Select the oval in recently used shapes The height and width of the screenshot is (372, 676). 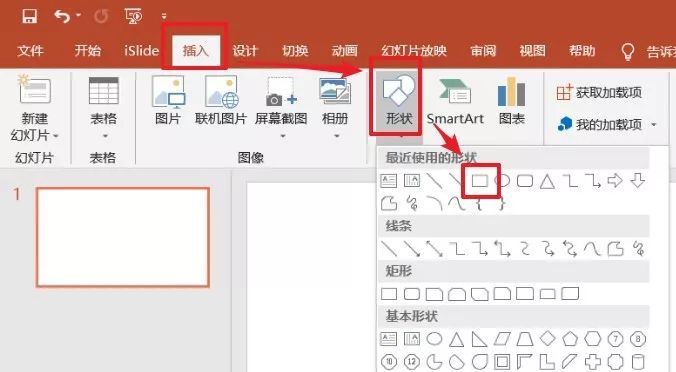pos(502,181)
